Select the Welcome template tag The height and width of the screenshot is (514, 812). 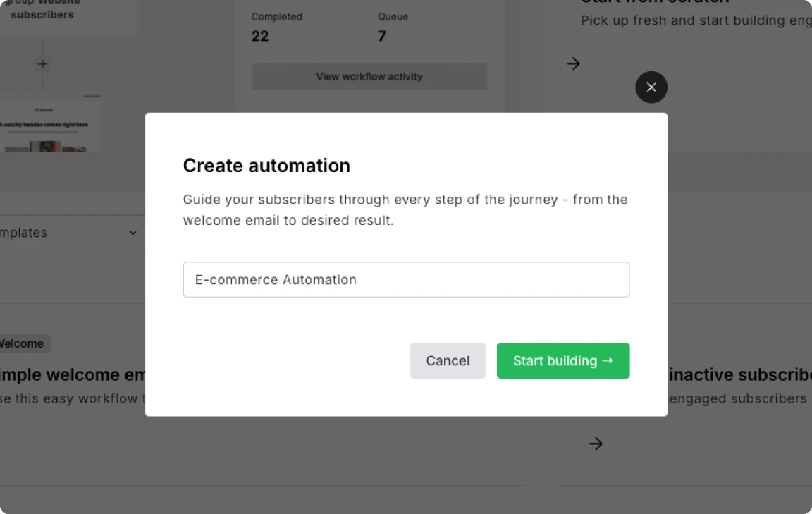tap(21, 343)
